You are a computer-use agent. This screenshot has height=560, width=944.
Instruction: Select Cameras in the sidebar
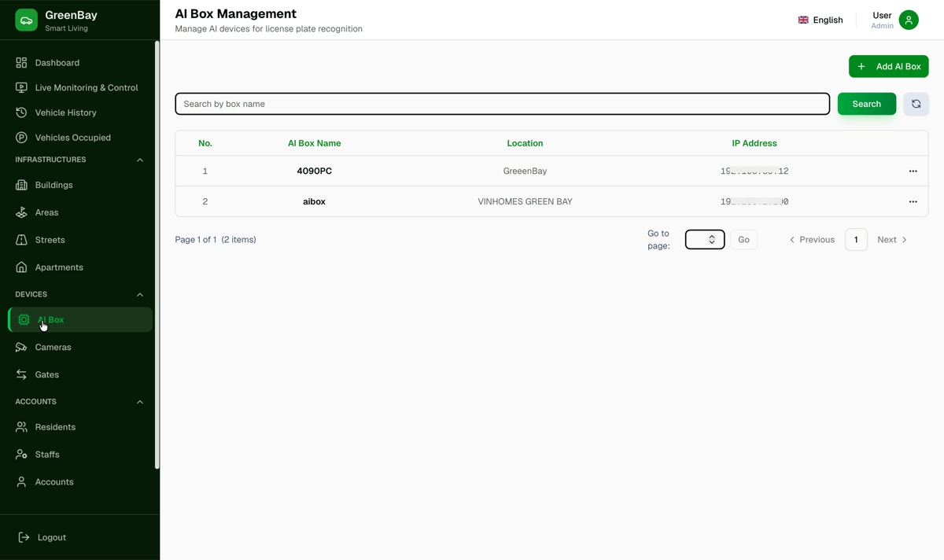(80, 347)
